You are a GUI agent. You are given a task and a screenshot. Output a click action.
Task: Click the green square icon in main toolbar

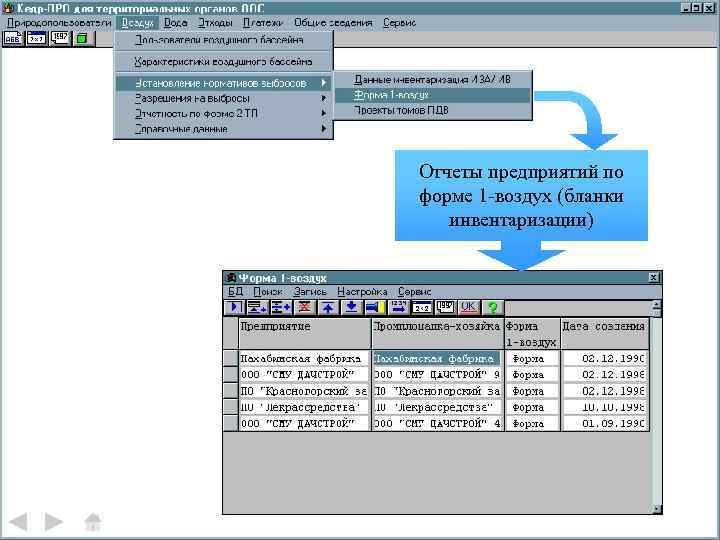click(x=83, y=39)
